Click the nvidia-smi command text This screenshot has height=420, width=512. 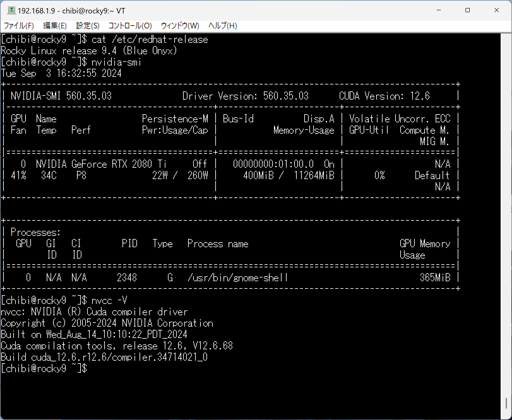click(x=116, y=62)
